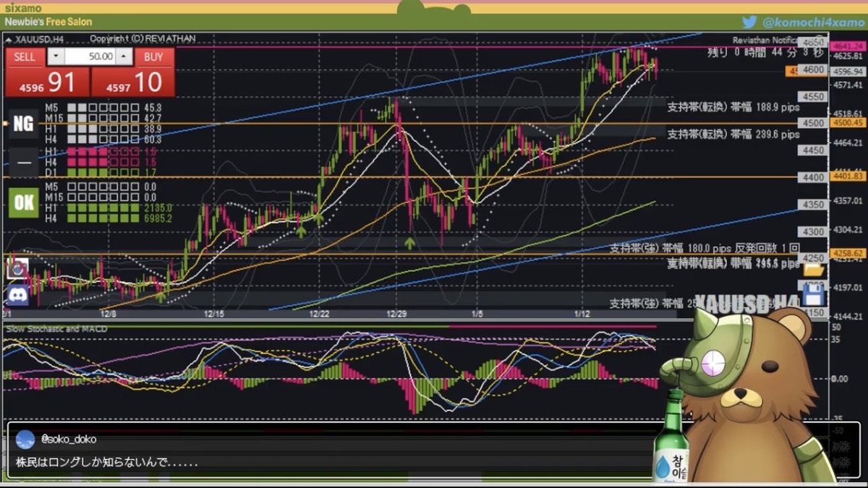Click the 4600 price level tag
This screenshot has height=488, width=868.
pyautogui.click(x=812, y=69)
